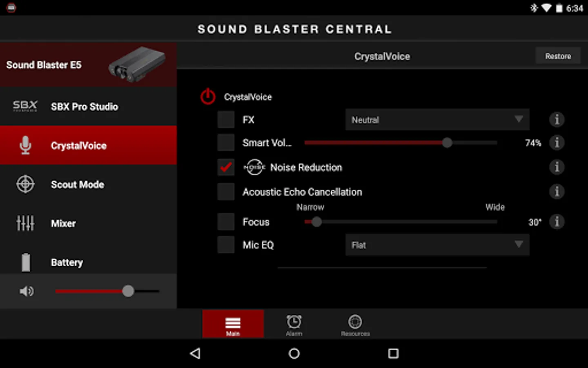Click the SBX logo icon
Image resolution: width=588 pixels, height=368 pixels.
25,106
